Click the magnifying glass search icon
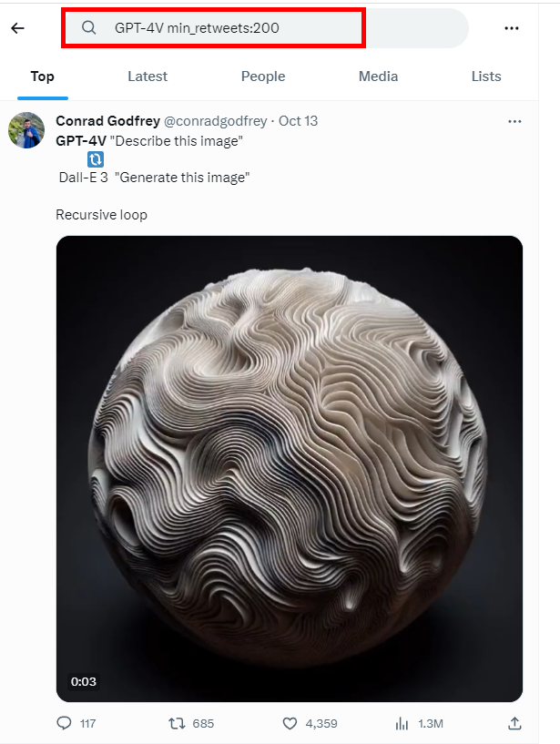 89,28
